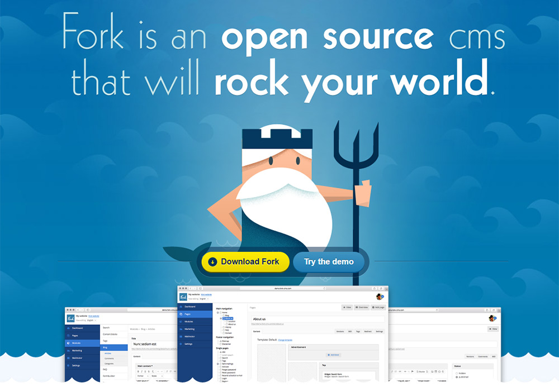Select Modules in left screenshot sidebar

click(82, 343)
